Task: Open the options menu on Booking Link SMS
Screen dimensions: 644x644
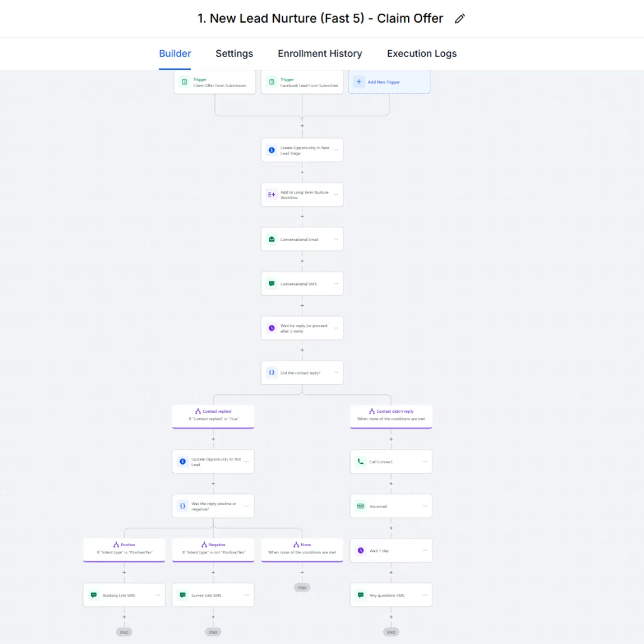Action: pos(158,595)
